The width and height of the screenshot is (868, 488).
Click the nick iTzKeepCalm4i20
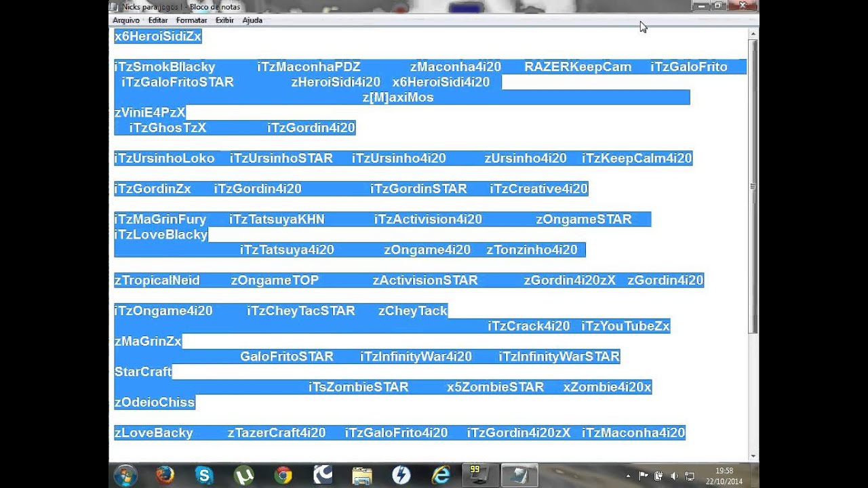pyautogui.click(x=637, y=159)
